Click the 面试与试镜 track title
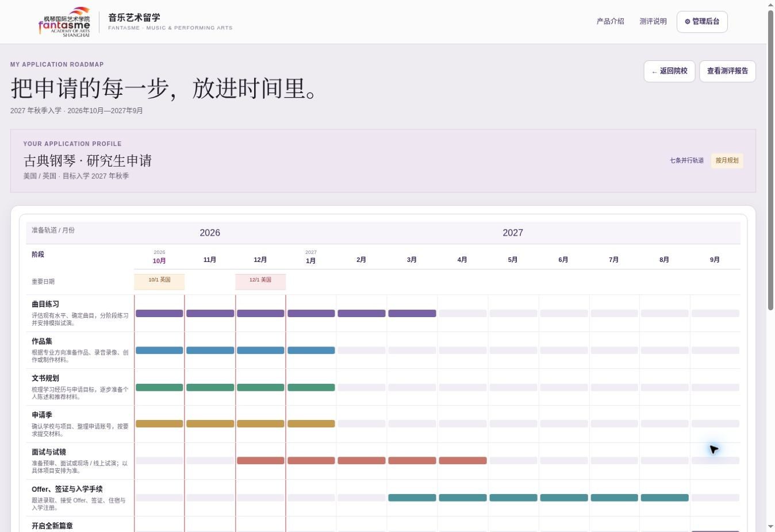This screenshot has height=532, width=775. click(49, 452)
